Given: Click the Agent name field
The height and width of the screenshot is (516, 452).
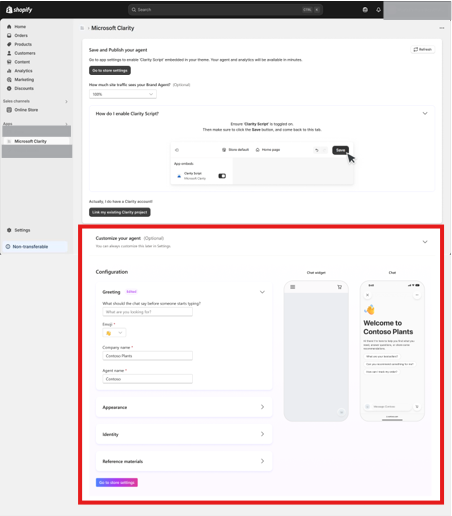Looking at the screenshot, I should tap(147, 379).
